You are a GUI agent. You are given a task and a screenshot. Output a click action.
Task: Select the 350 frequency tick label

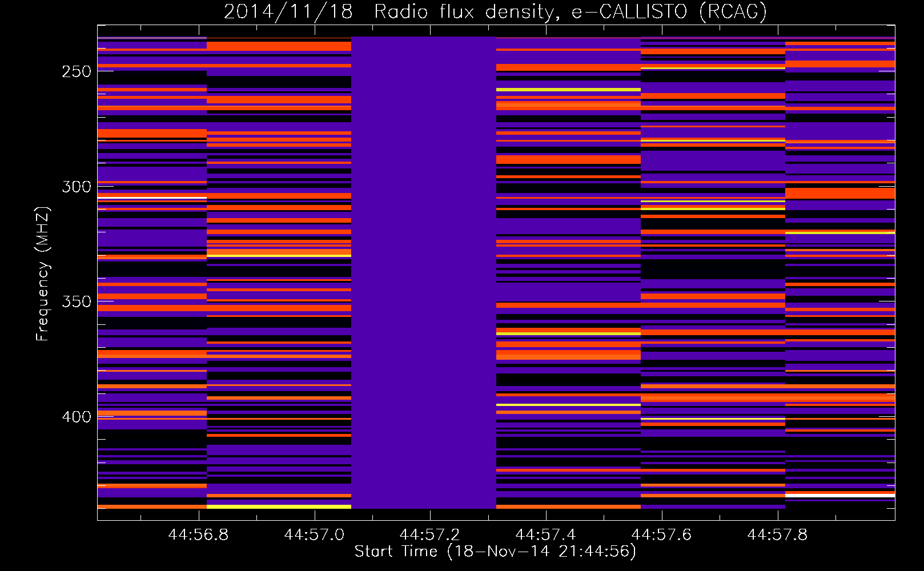(x=77, y=301)
